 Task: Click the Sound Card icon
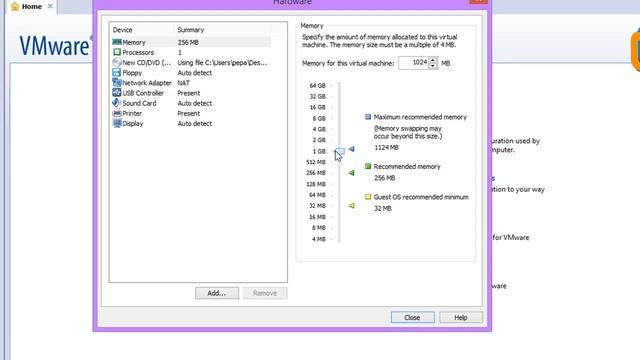tap(117, 103)
